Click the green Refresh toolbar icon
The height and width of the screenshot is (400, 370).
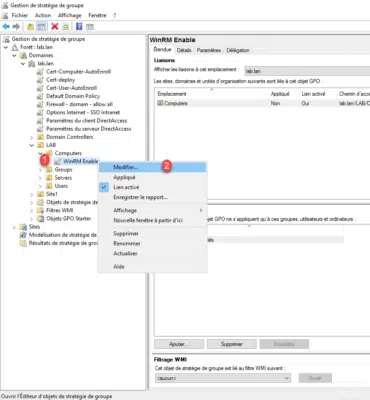click(66, 26)
